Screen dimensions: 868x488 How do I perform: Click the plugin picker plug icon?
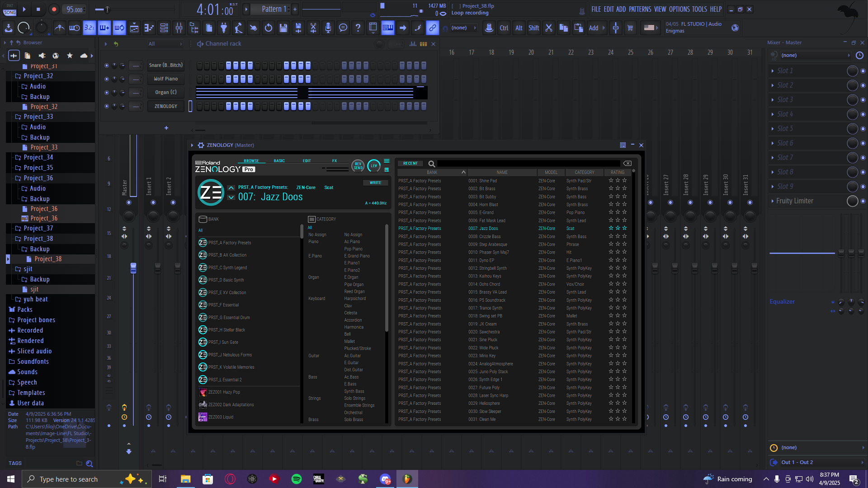click(224, 28)
